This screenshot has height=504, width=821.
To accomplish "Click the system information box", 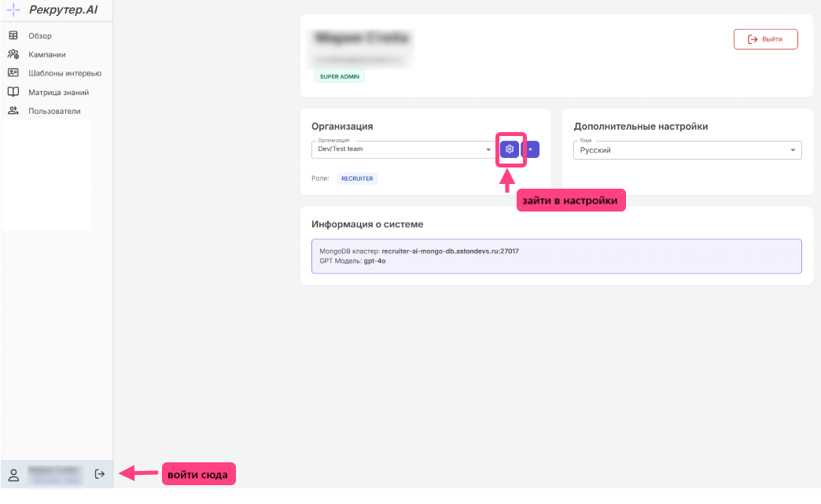I will click(556, 256).
